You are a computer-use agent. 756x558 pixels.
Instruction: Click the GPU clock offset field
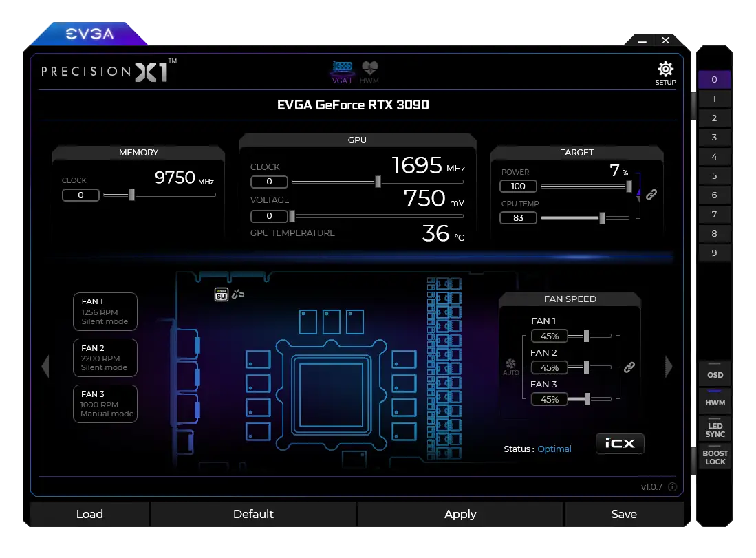coord(269,182)
